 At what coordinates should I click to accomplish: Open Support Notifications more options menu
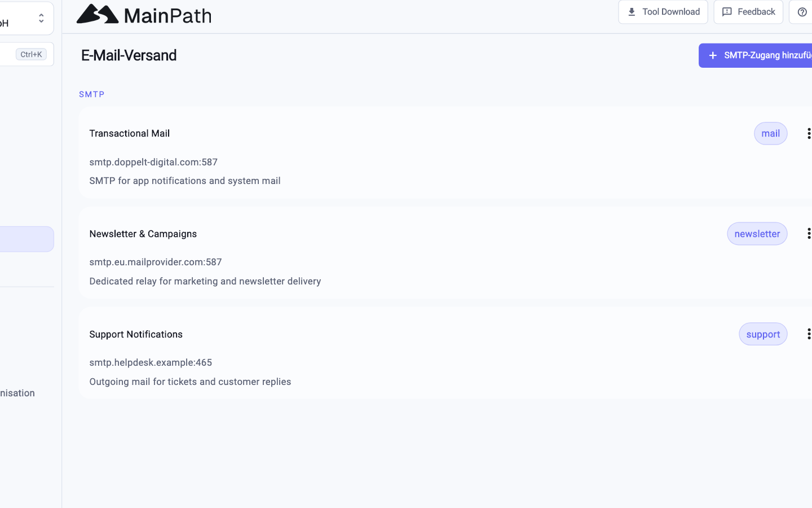point(809,334)
